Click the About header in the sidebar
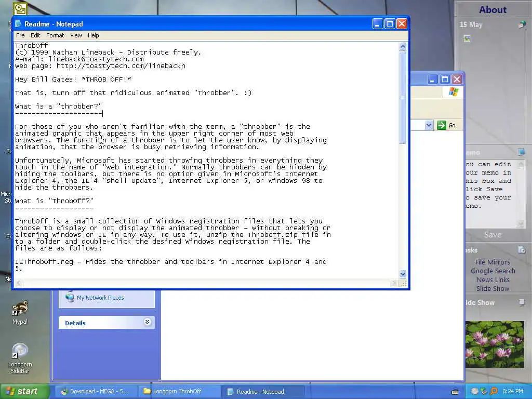 pos(493,9)
